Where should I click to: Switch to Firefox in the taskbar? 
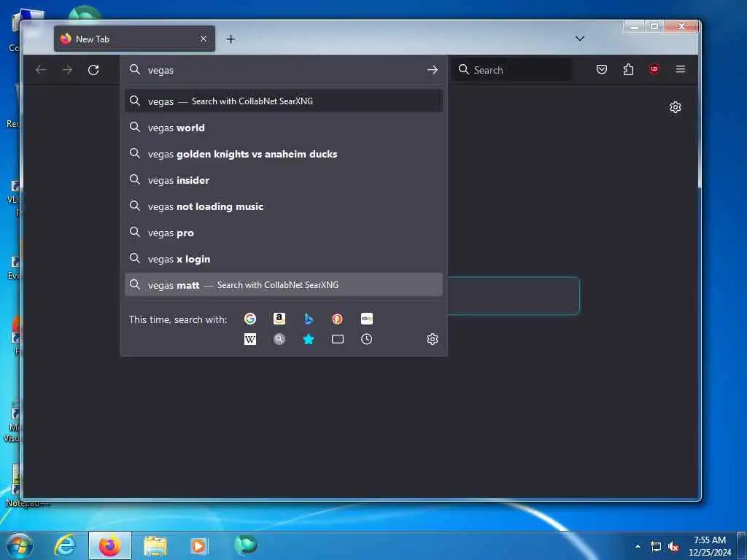pos(109,545)
